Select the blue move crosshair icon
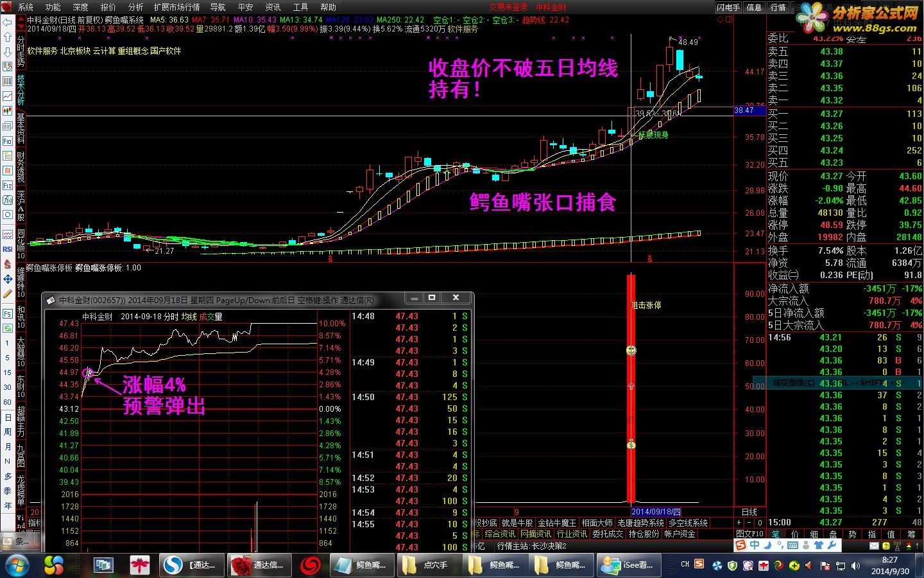The image size is (924, 578). point(8,279)
